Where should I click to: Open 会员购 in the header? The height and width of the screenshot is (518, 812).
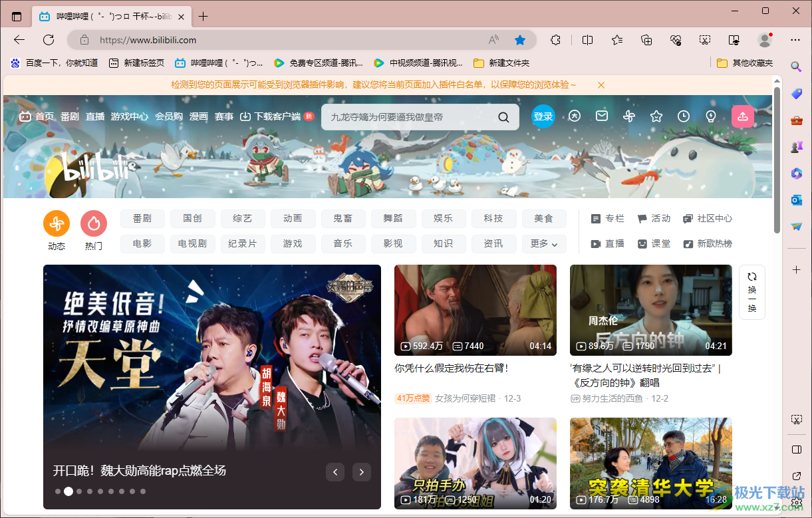point(169,116)
